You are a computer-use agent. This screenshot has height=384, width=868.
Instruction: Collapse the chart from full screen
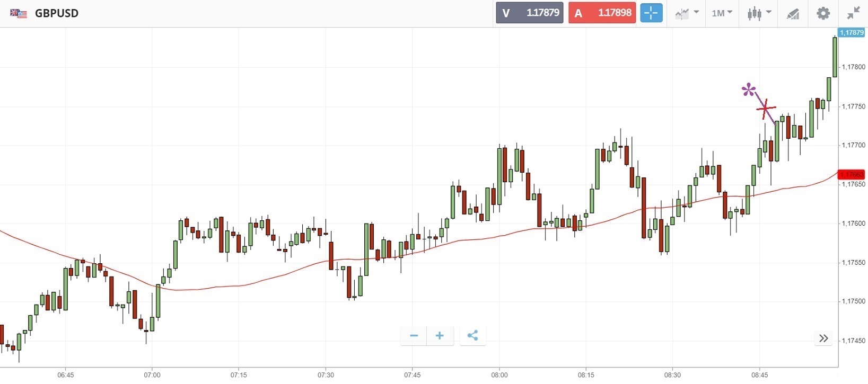point(853,13)
